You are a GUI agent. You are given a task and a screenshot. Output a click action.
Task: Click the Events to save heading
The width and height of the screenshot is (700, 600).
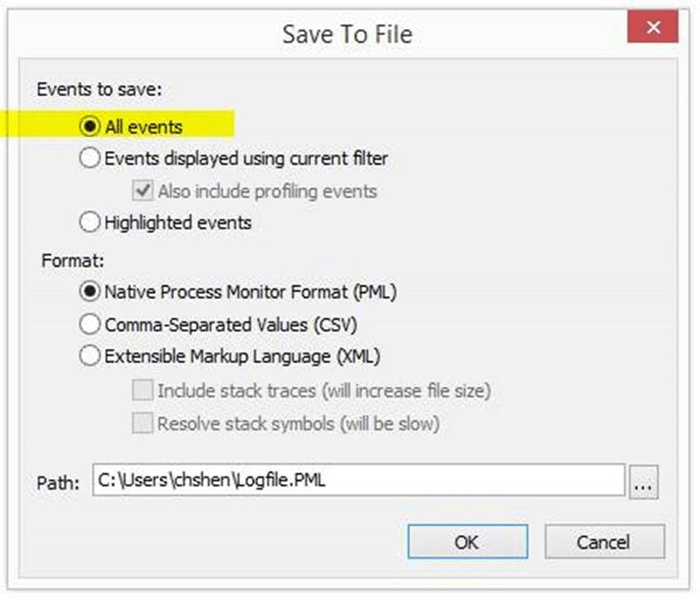(x=99, y=89)
